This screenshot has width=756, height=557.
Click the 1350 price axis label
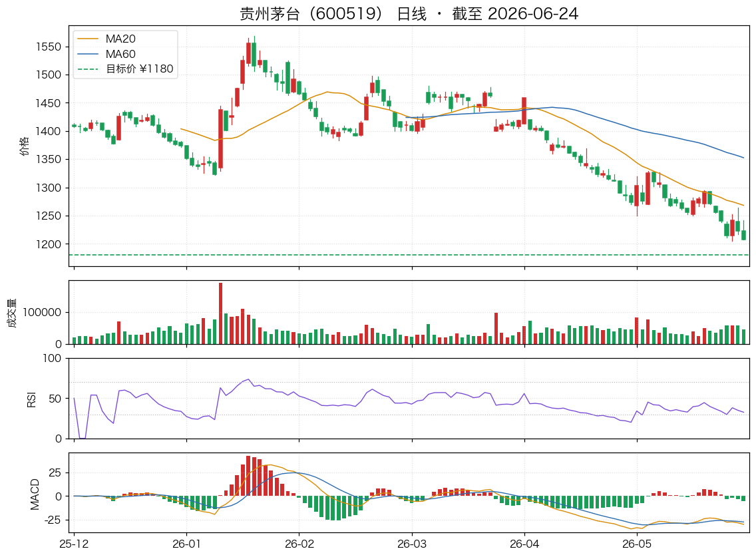pos(49,160)
